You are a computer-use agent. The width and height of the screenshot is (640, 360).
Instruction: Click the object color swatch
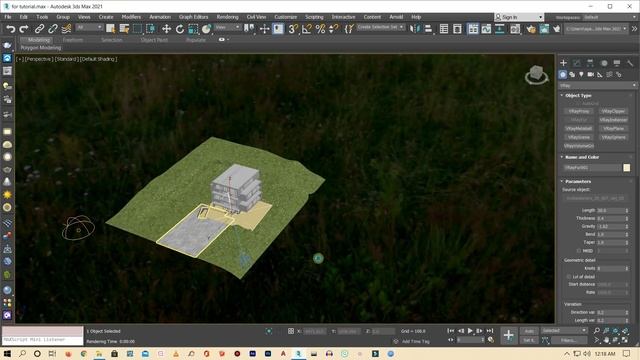pos(627,168)
